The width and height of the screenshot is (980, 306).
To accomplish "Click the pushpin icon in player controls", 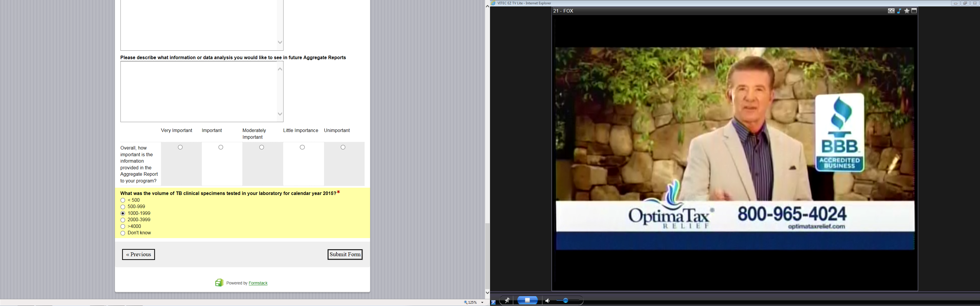I will [507, 300].
